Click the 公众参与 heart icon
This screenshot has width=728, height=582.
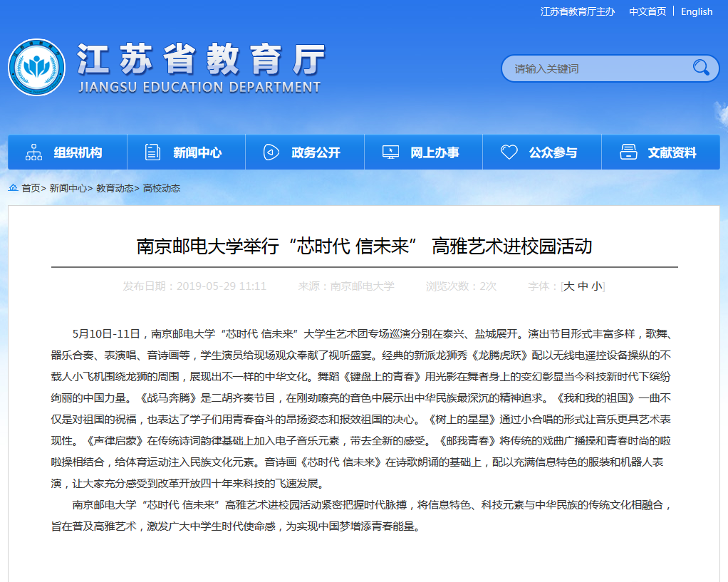pyautogui.click(x=509, y=152)
